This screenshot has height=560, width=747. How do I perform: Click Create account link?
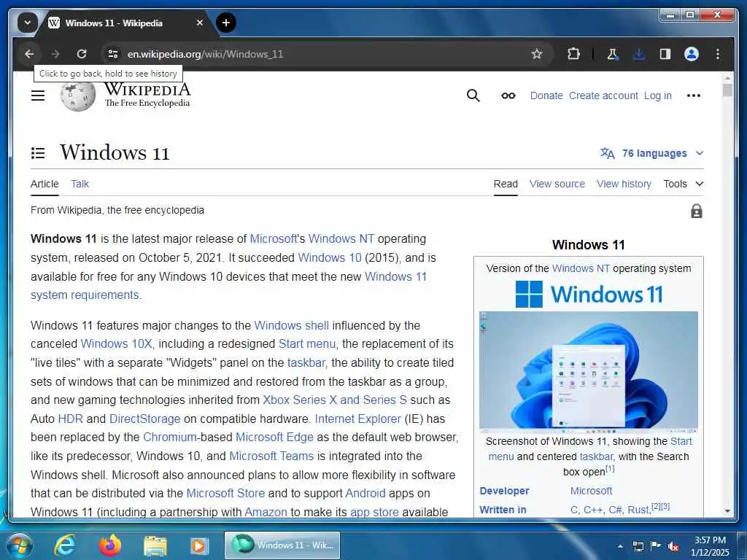pyautogui.click(x=603, y=96)
